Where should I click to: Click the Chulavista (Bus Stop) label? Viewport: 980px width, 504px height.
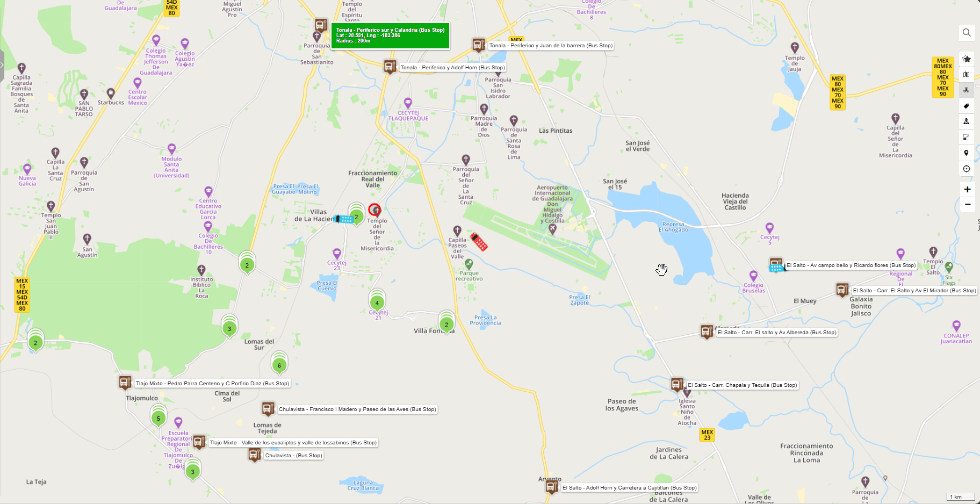click(x=293, y=455)
